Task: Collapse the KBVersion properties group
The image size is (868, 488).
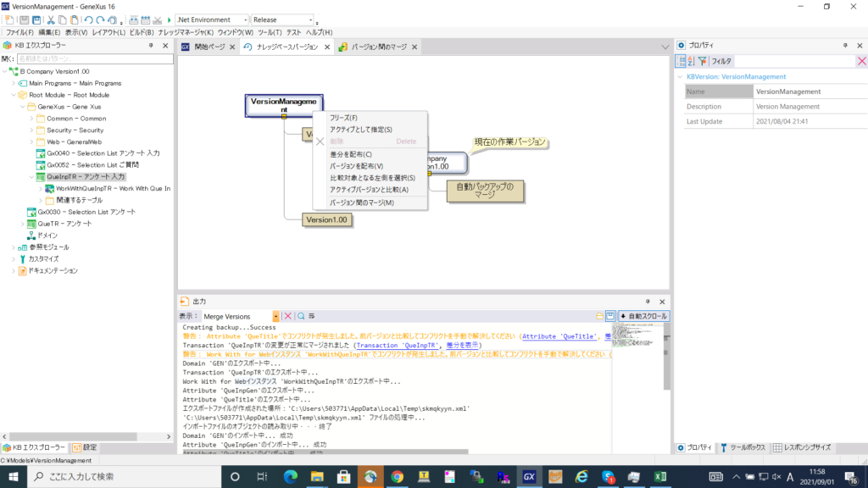Action: tap(681, 77)
